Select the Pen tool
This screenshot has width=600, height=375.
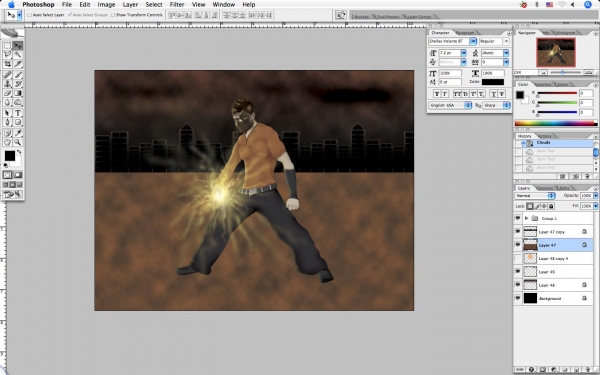point(7,122)
